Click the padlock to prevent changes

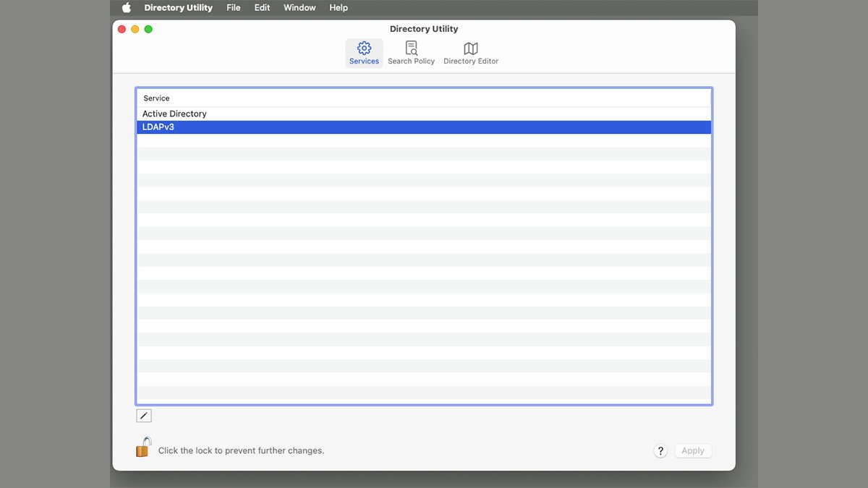click(x=143, y=447)
